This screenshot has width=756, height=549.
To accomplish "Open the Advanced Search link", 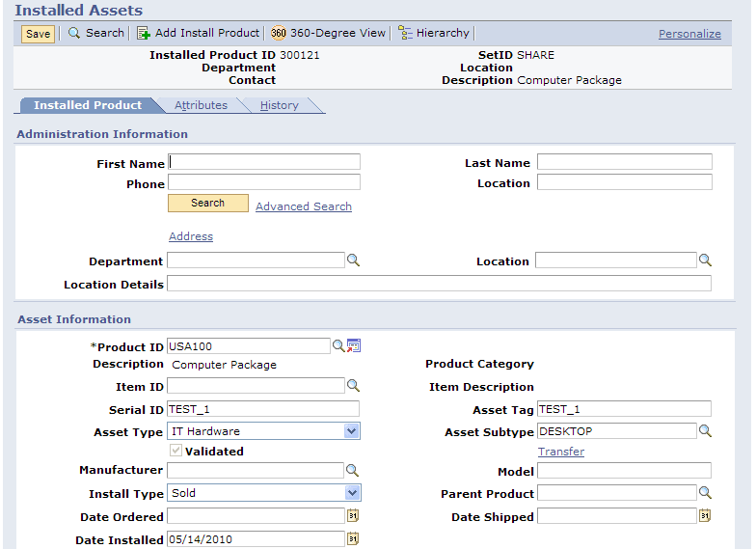I will tap(304, 206).
